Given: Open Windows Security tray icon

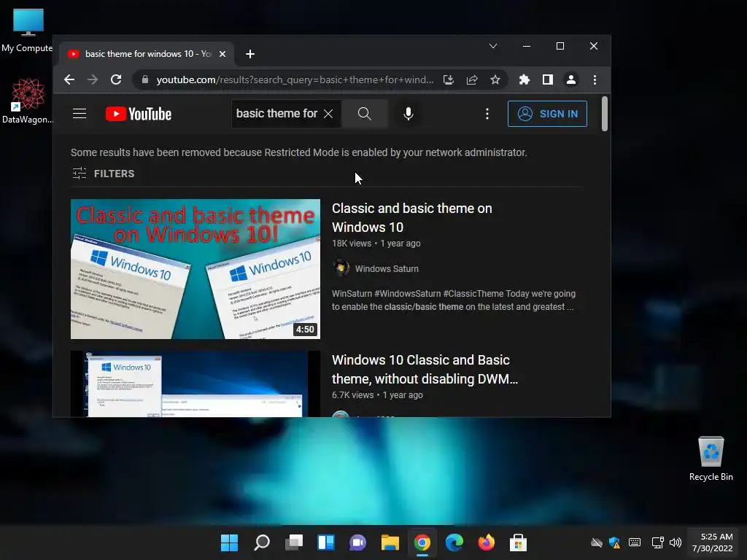Looking at the screenshot, I should 614,542.
